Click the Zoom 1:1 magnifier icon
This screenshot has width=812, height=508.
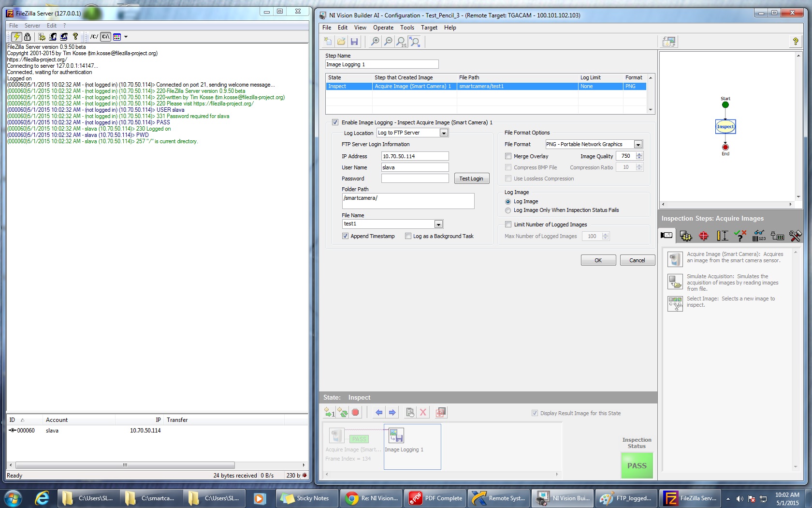tap(401, 42)
